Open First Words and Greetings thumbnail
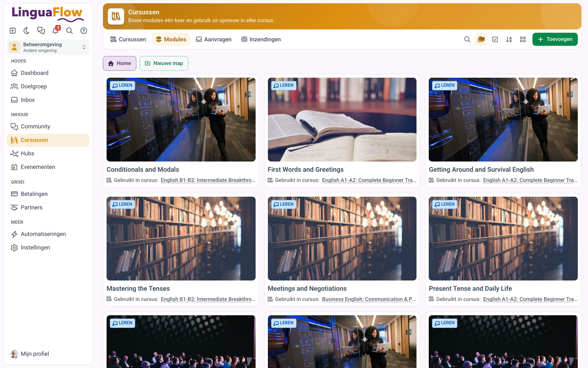This screenshot has height=368, width=588. point(342,120)
